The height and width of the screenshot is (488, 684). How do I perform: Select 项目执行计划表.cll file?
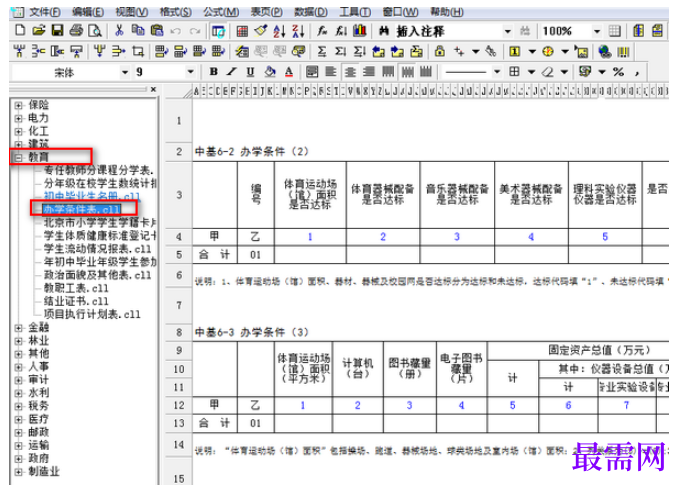(x=92, y=314)
